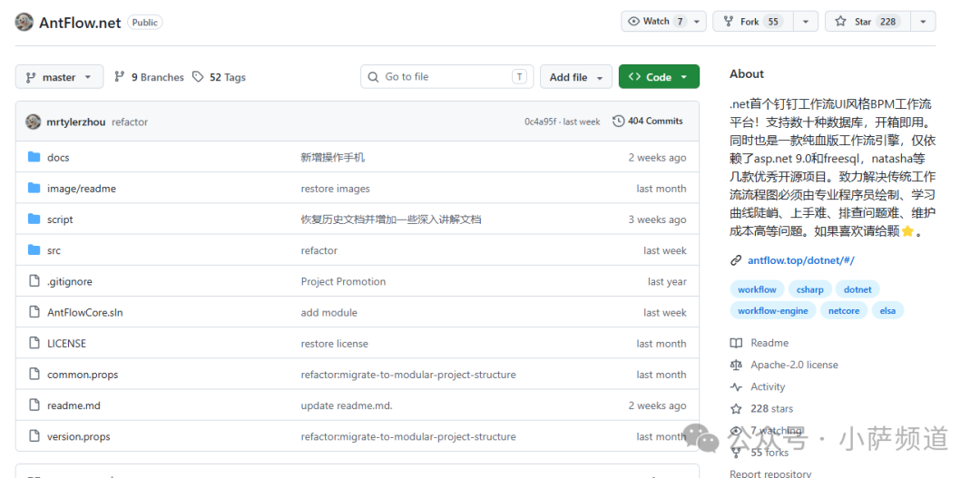Click the version.props file icon

coord(34,436)
